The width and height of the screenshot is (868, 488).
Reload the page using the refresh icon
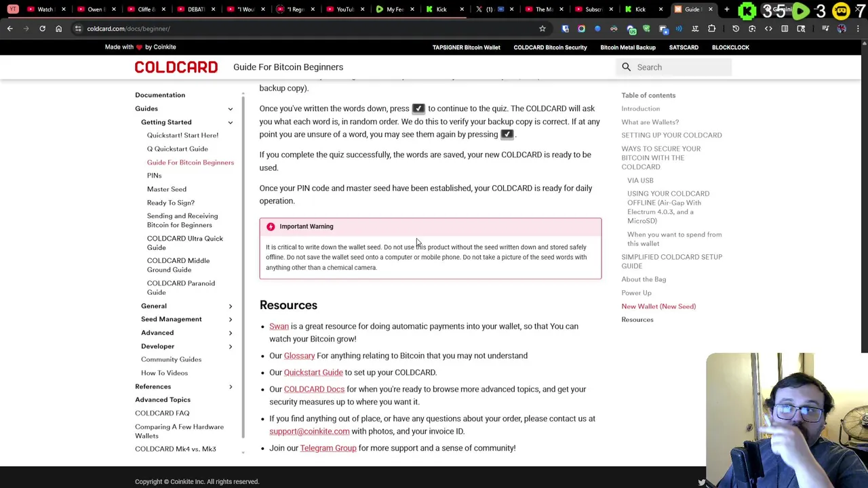point(42,28)
